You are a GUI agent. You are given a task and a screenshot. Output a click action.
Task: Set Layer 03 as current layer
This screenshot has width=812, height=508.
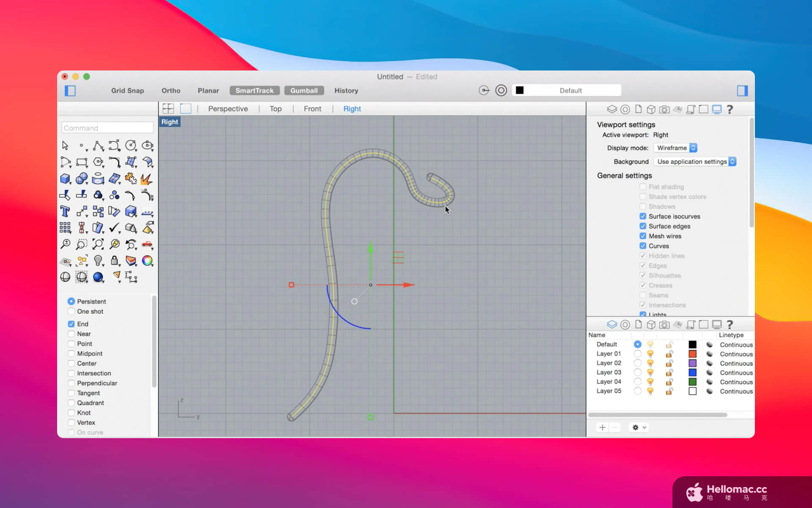638,372
